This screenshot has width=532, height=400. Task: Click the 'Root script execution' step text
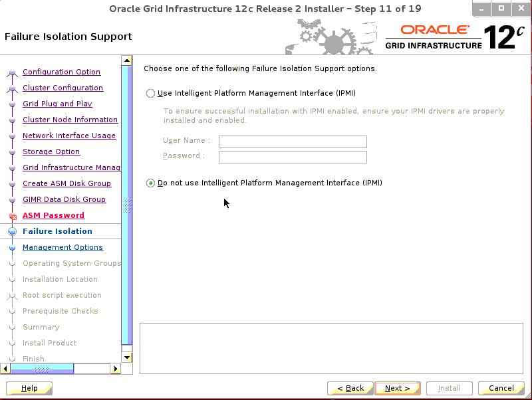[62, 295]
